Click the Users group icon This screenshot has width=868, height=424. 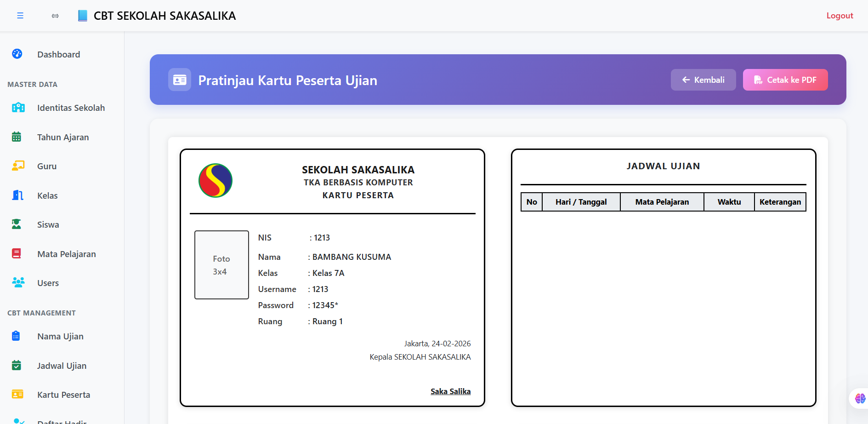tap(18, 282)
